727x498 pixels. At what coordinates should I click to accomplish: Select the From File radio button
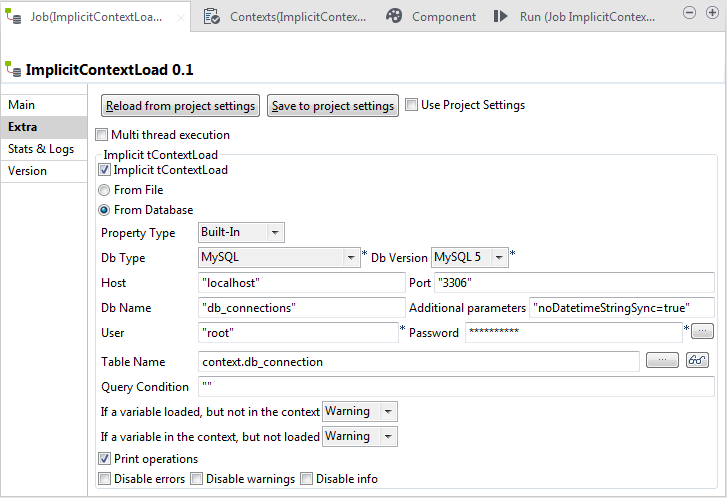(104, 190)
